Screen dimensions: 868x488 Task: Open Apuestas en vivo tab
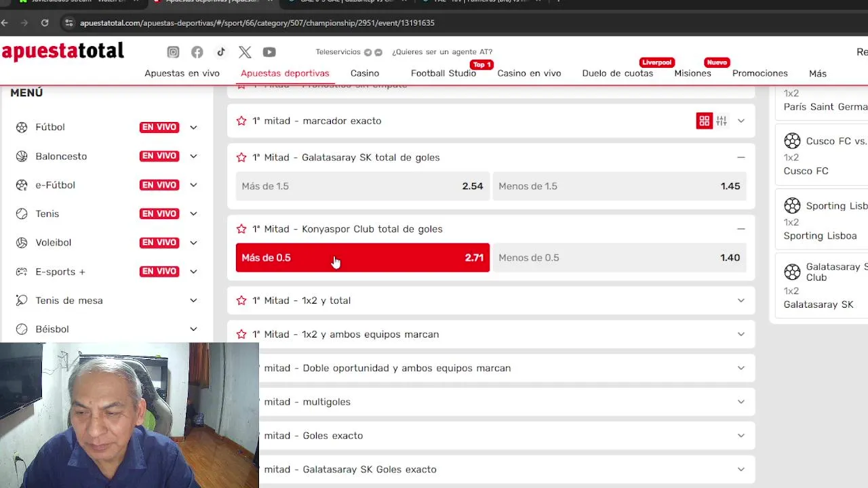coord(182,73)
